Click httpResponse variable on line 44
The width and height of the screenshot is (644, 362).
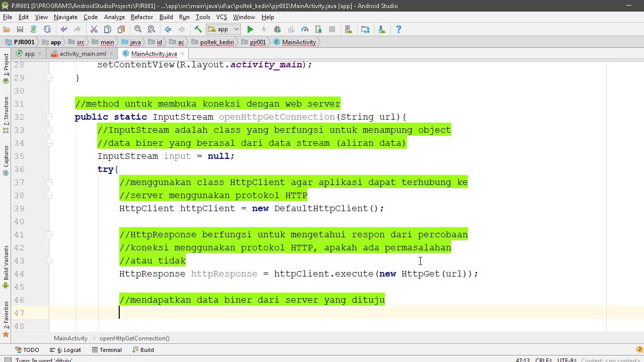pos(224,274)
